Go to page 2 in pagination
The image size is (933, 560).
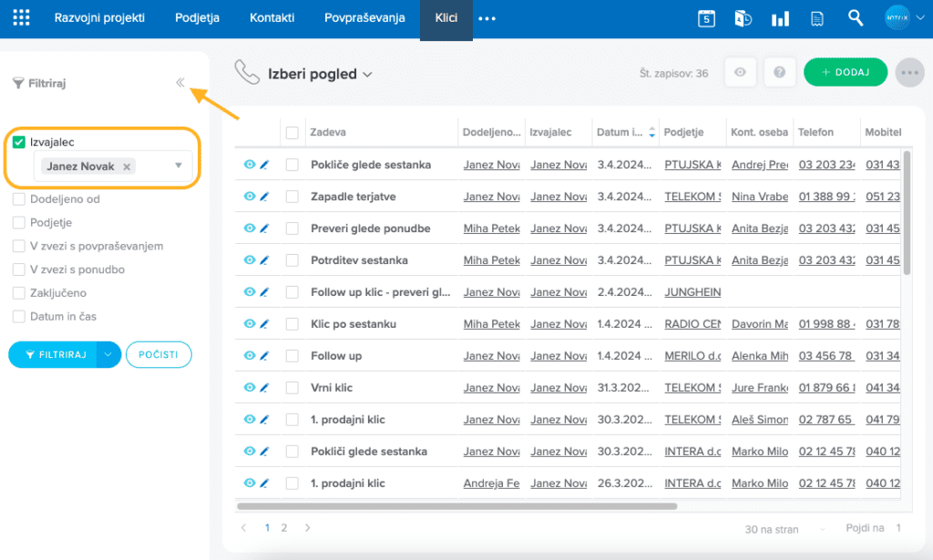pos(284,528)
